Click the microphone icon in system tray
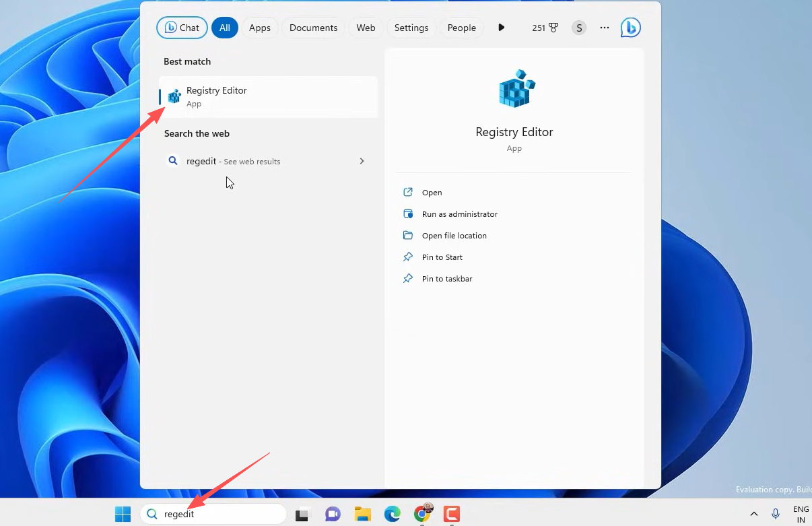 point(776,514)
